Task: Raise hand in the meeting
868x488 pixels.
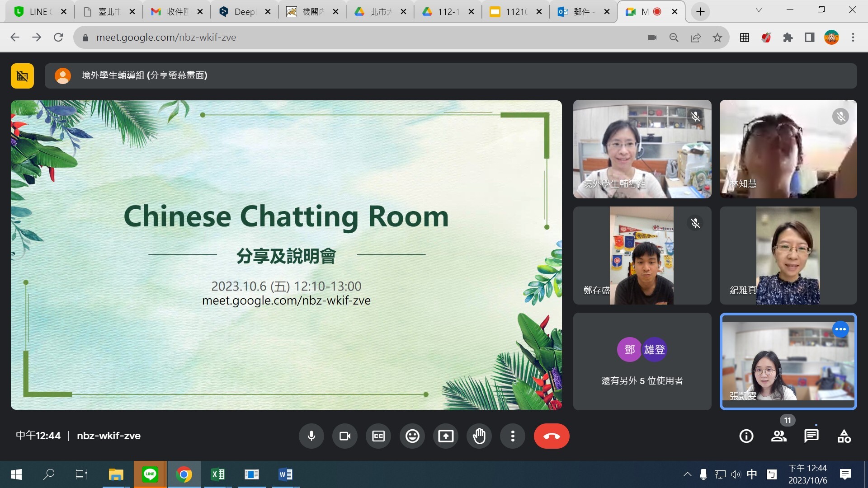Action: coord(479,436)
